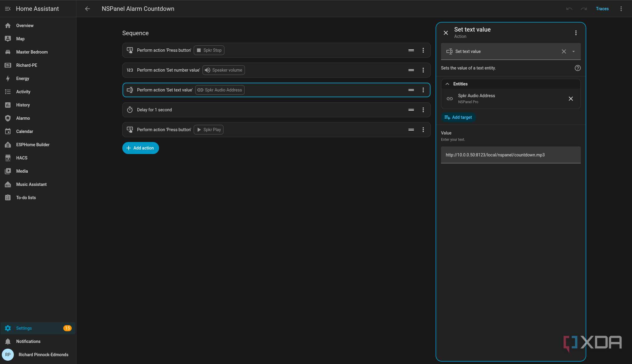Remove Spkr Audio Address entity target
The height and width of the screenshot is (364, 632).
click(571, 99)
